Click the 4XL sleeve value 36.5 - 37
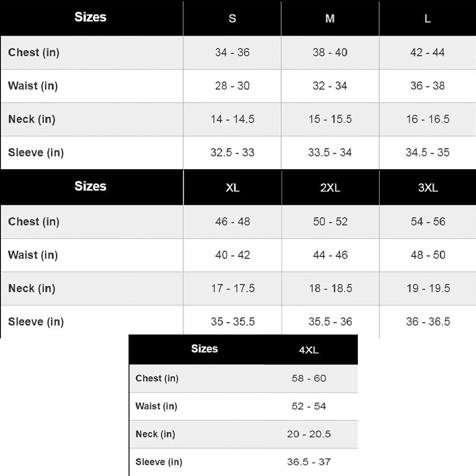476x476 pixels. [x=309, y=462]
